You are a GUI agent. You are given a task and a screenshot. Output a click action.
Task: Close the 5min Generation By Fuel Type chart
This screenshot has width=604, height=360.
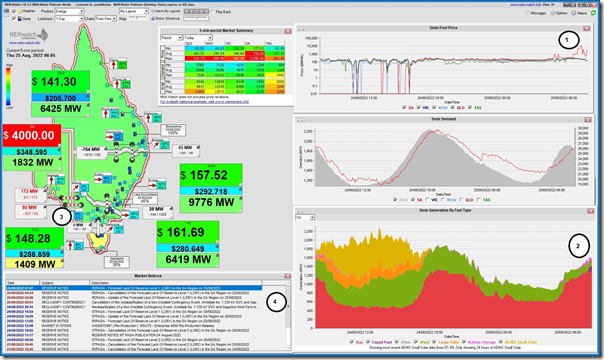[x=591, y=211]
